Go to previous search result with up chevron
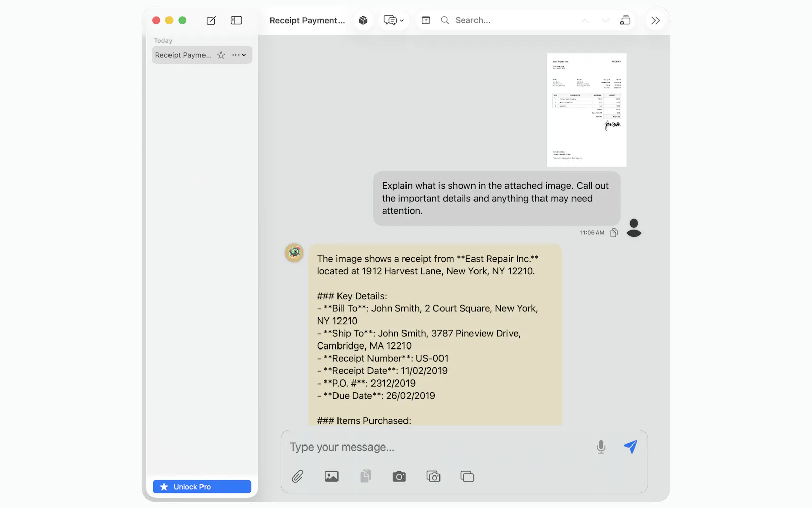 [585, 21]
